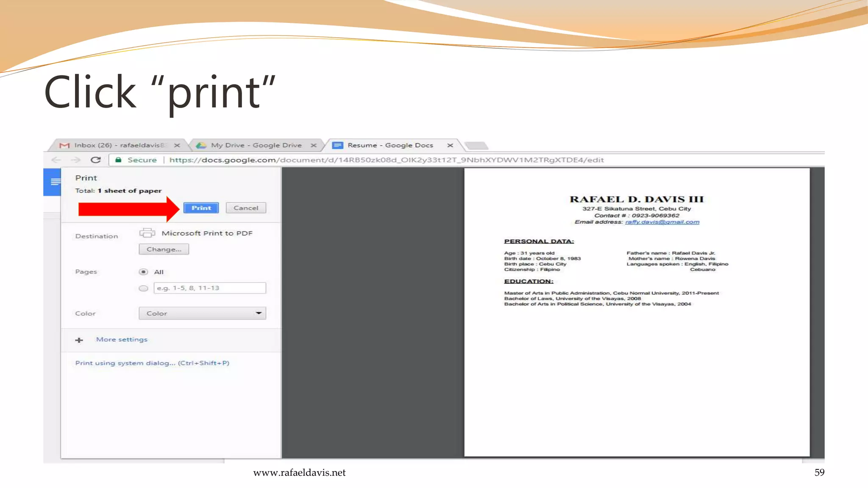Open the Color dropdown
Screen dimensions: 868x488
tap(202, 313)
